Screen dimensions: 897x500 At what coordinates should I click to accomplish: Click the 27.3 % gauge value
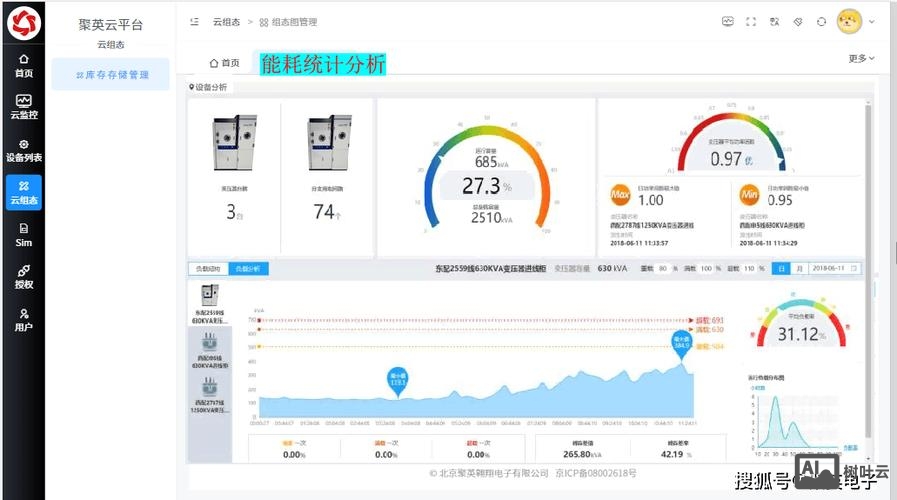point(487,186)
